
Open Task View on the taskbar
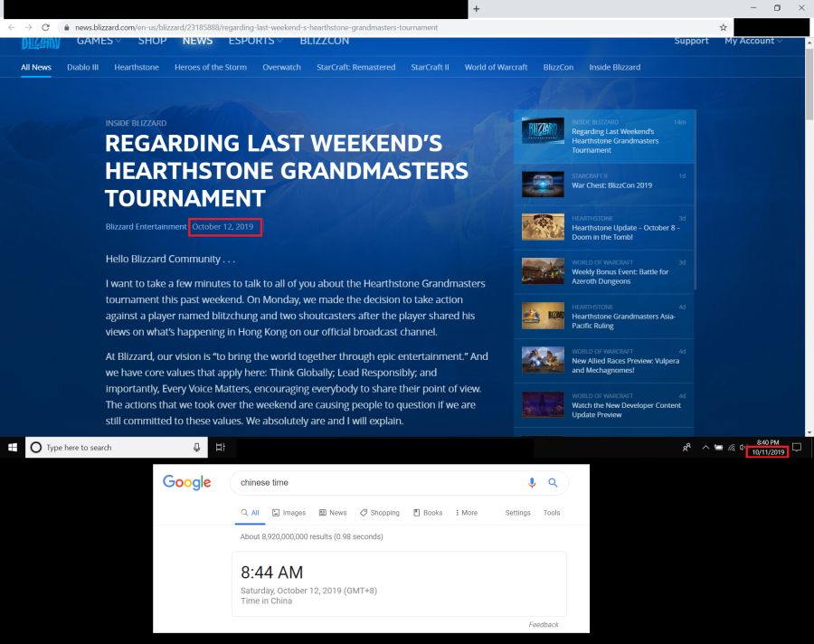point(220,447)
